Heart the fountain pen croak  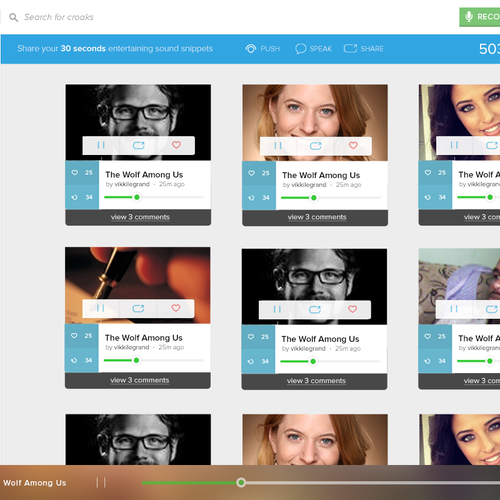click(176, 308)
